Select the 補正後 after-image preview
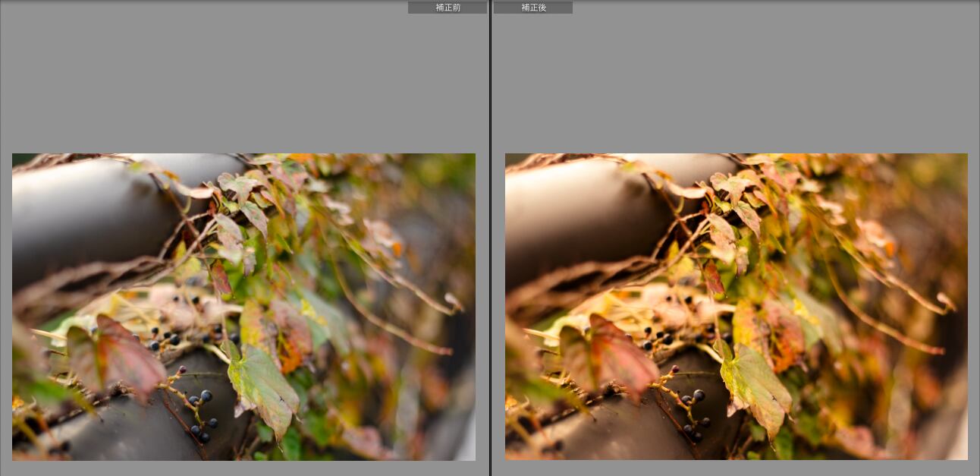The image size is (980, 476). 737,307
